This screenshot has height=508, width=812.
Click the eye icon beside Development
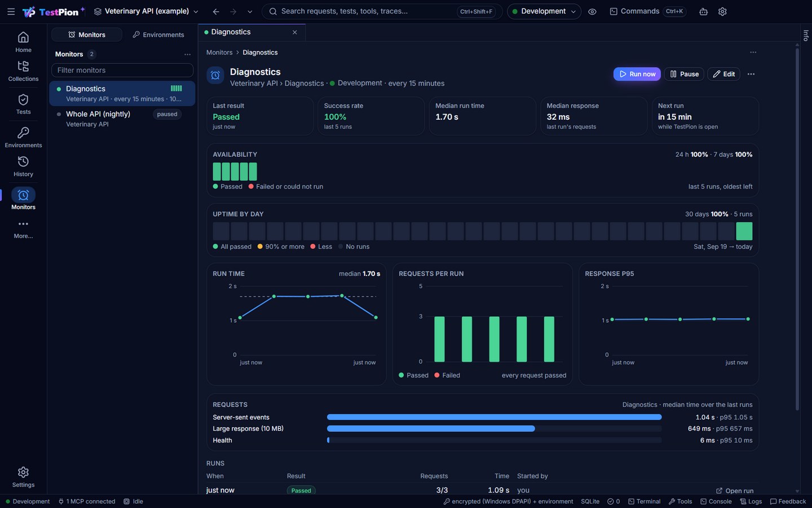pos(592,11)
